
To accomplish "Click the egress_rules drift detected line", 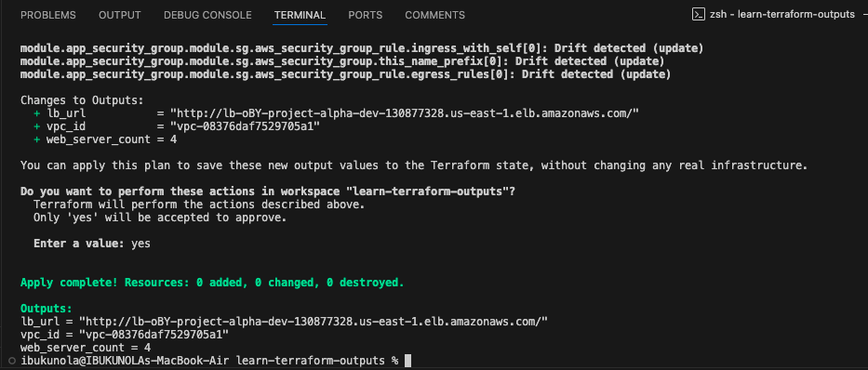I will (345, 74).
